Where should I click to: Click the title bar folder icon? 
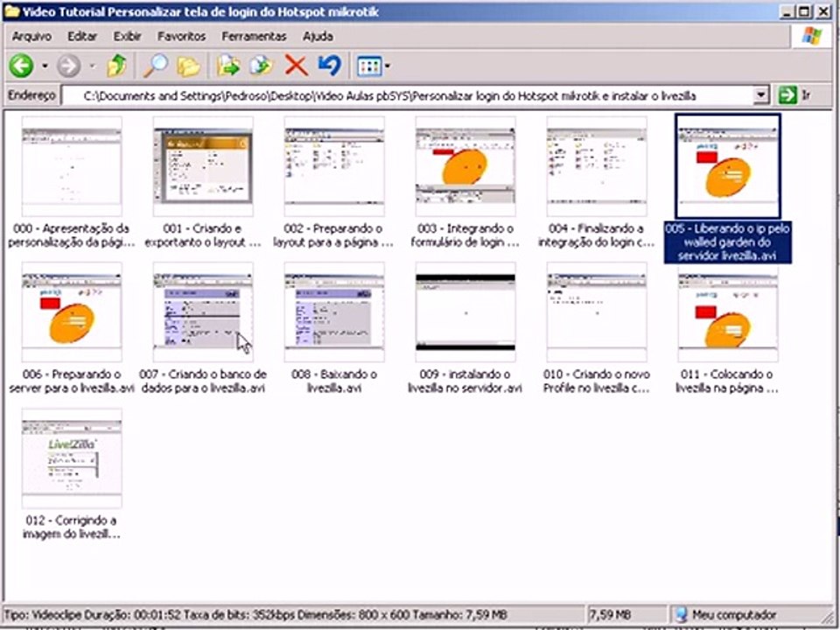coord(11,11)
